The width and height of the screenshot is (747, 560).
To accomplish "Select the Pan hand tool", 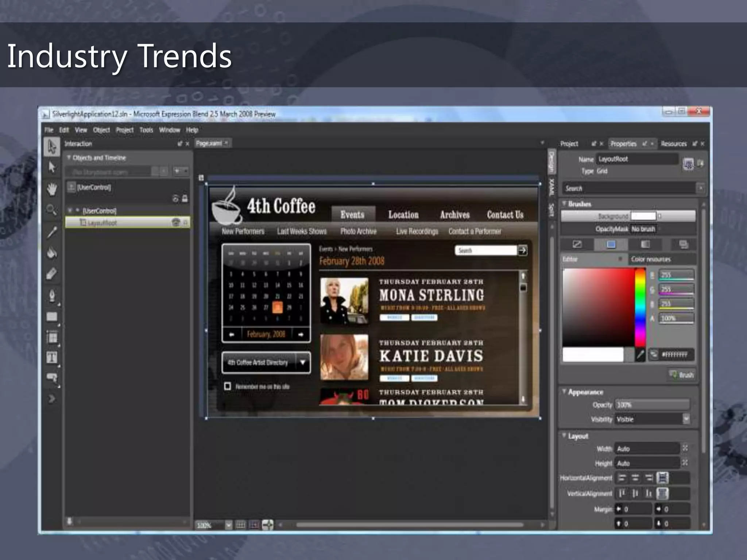I will tap(52, 190).
